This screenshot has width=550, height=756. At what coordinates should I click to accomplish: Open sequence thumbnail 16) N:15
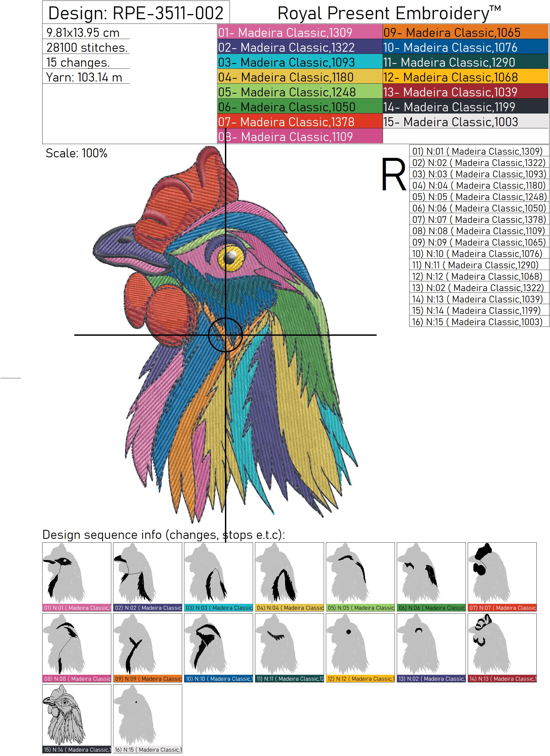[148, 719]
